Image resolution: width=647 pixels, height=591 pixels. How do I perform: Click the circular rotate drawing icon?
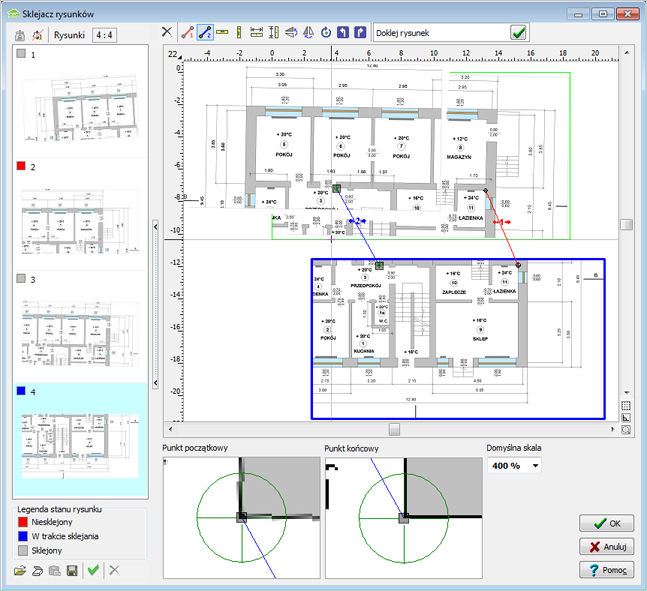326,32
